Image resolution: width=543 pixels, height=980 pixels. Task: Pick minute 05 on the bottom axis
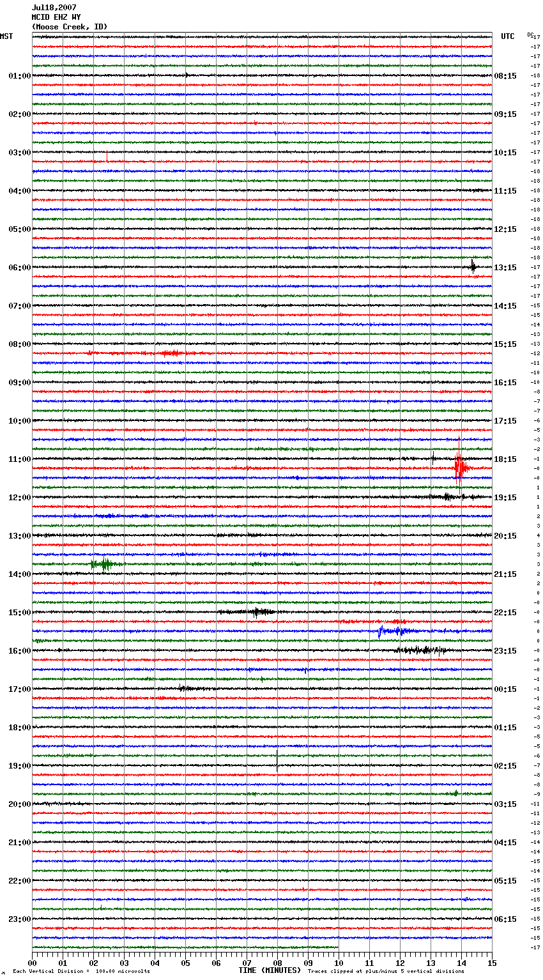tap(185, 962)
